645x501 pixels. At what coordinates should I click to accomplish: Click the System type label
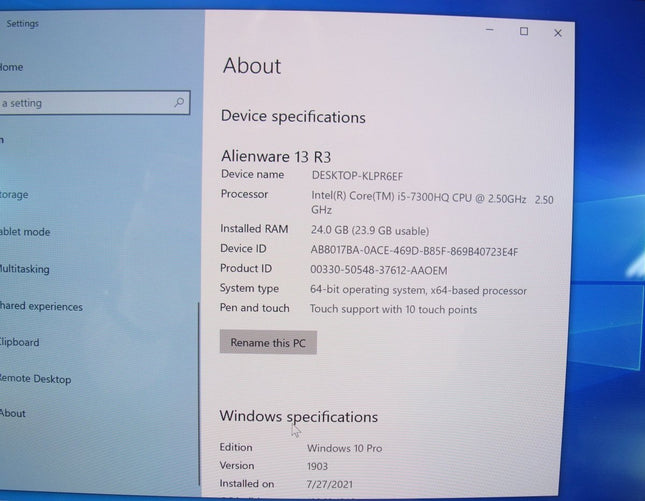click(249, 288)
